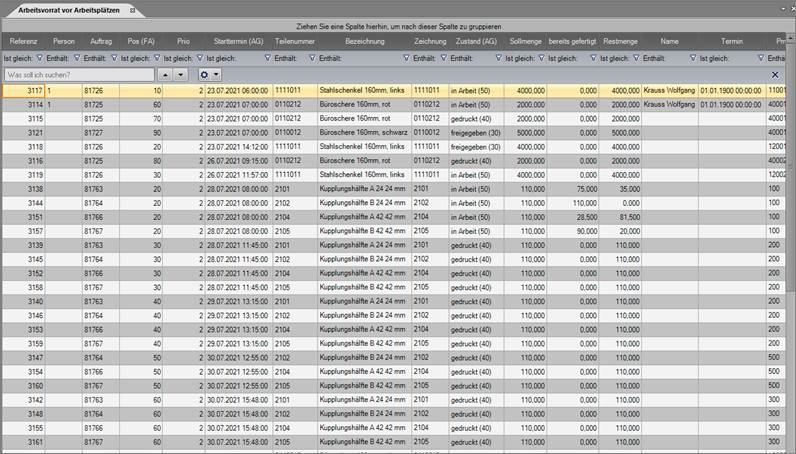Viewport: 796px width, 454px height.
Task: Close the search bar with the X icon
Action: pyautogui.click(x=775, y=75)
